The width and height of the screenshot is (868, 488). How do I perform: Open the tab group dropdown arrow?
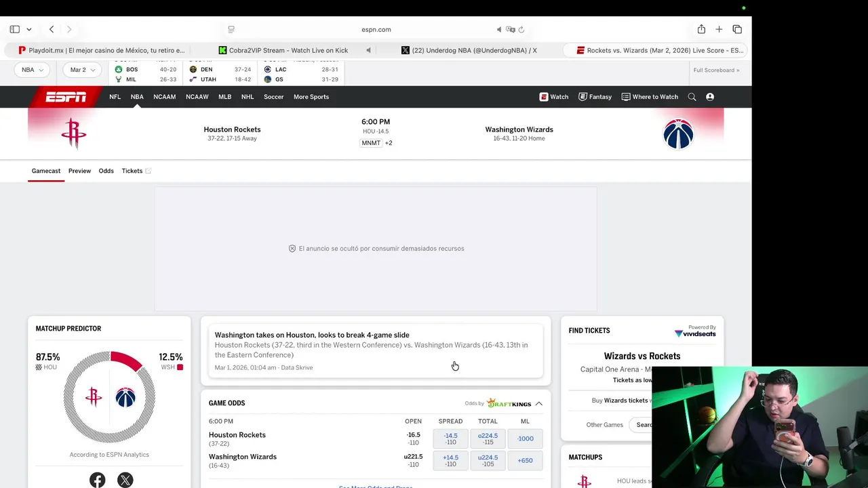pos(28,30)
